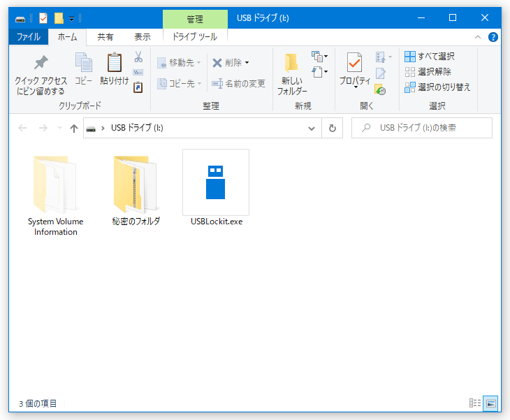Expand the address bar history dropdown

click(x=312, y=129)
